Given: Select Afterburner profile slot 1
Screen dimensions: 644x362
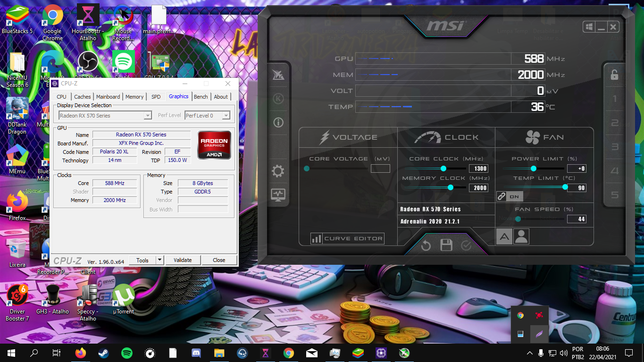Looking at the screenshot, I should (615, 99).
